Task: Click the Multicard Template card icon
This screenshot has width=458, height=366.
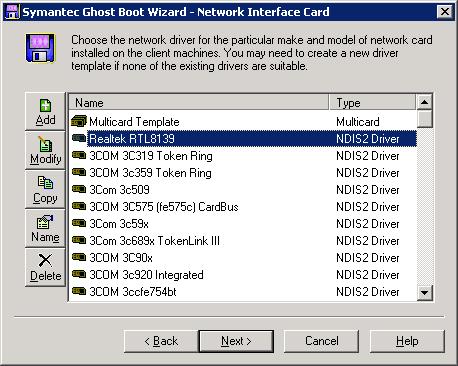Action: pos(79,121)
